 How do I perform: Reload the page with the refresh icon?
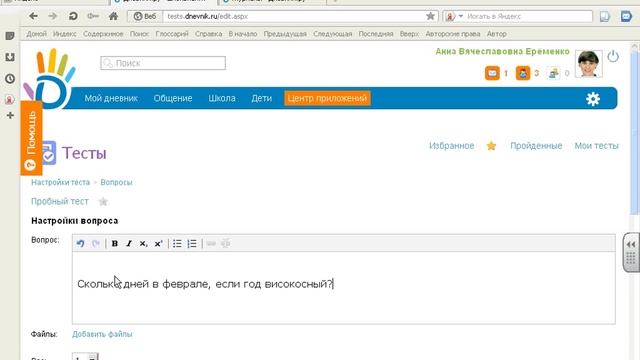click(x=73, y=16)
